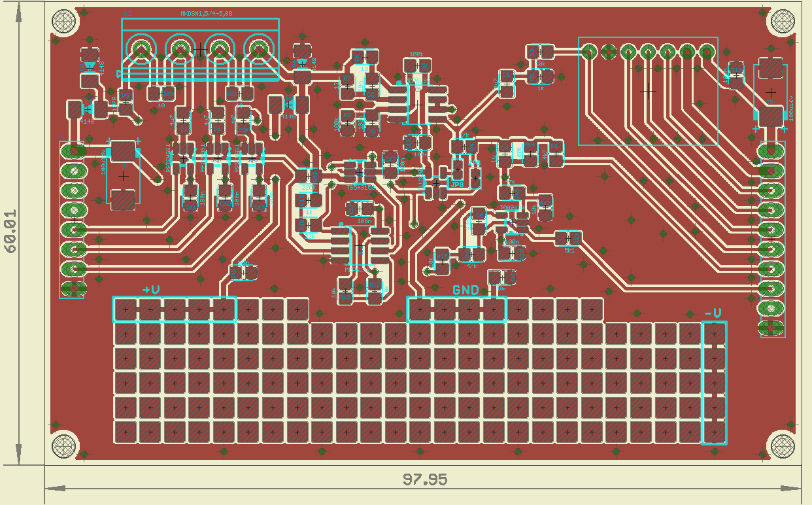The image size is (812, 505).
Task: Select top pad of the left pin header
Action: [x=74, y=150]
